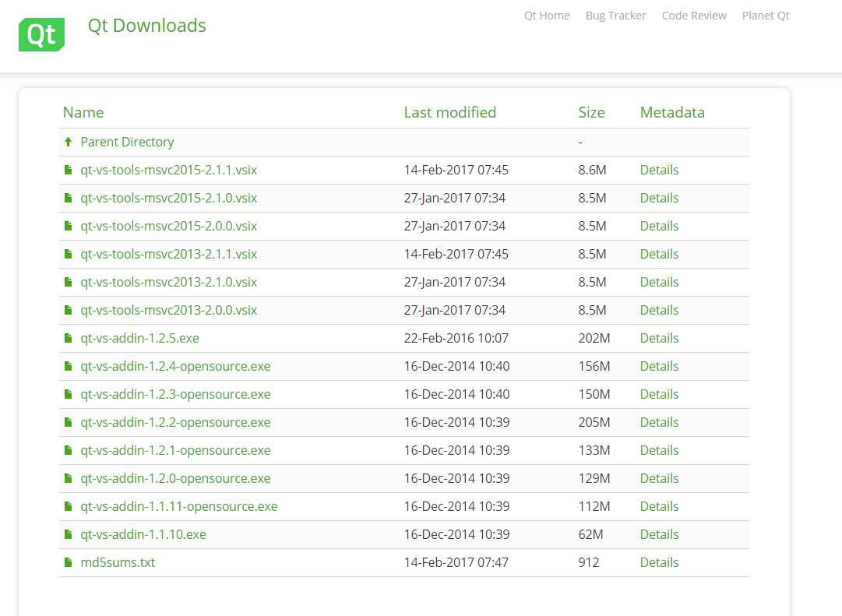
Task: Open the md5sums.txt file link
Action: (x=118, y=561)
